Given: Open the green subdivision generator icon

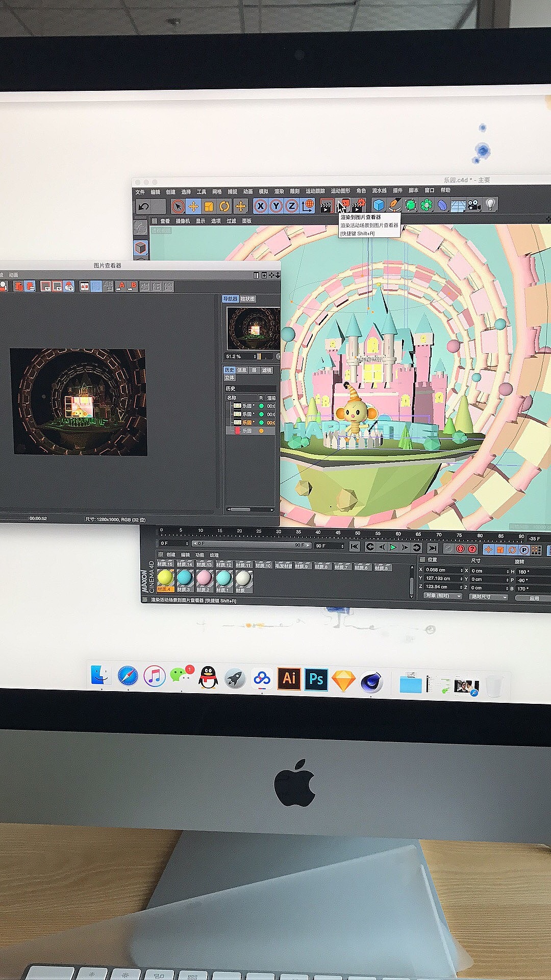Looking at the screenshot, I should click(x=411, y=205).
